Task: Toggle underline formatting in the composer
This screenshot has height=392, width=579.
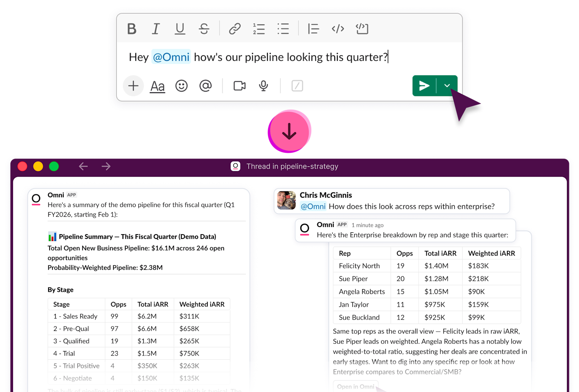Action: point(180,29)
